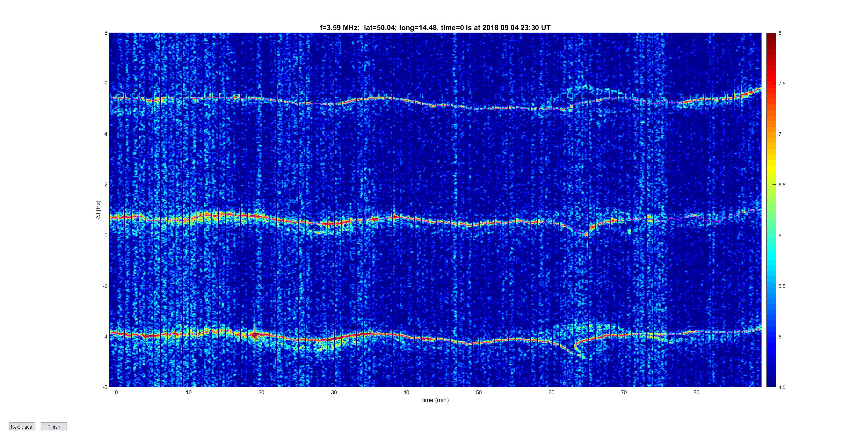Click the Finish button
The width and height of the screenshot is (868, 435).
tap(54, 427)
